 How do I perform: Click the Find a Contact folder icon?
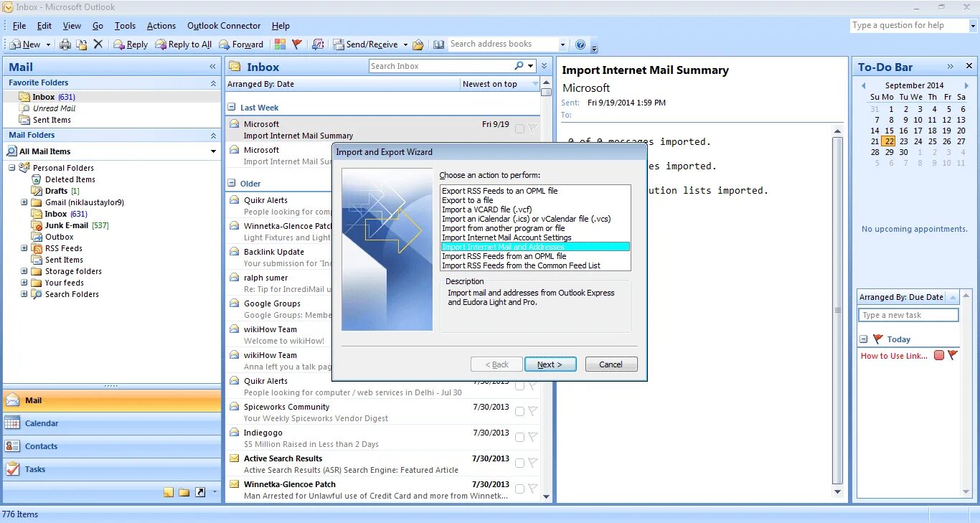click(x=418, y=44)
